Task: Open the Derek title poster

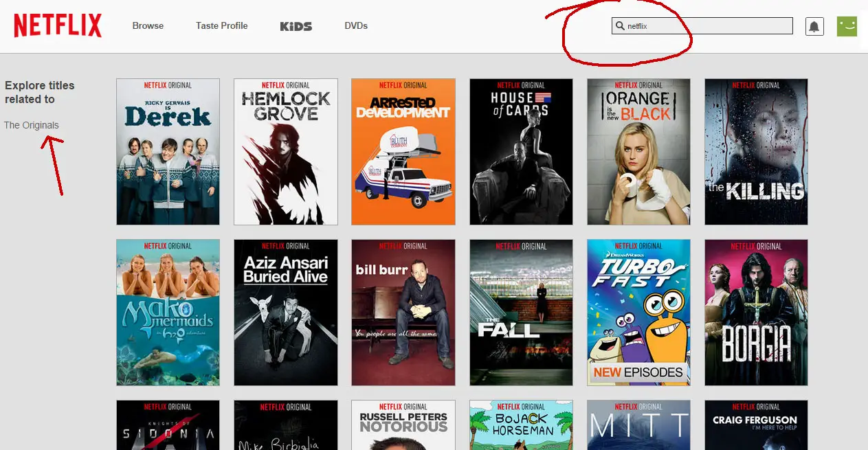Action: (x=168, y=152)
